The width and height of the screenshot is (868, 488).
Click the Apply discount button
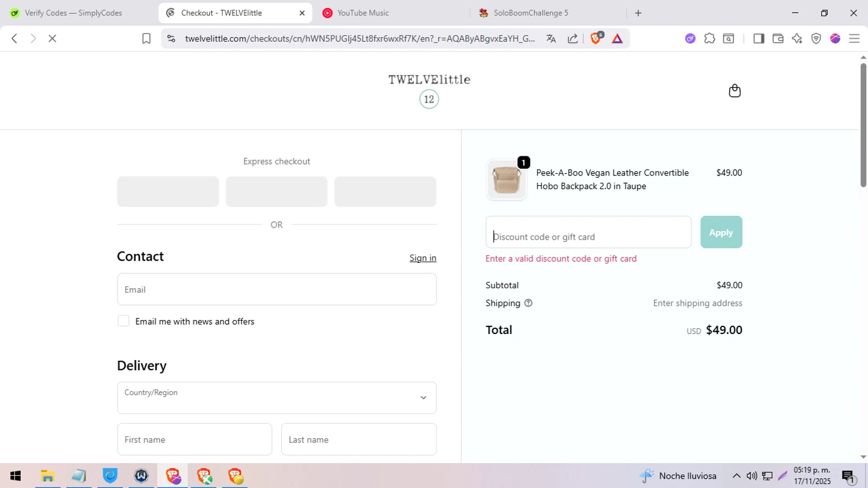click(721, 232)
